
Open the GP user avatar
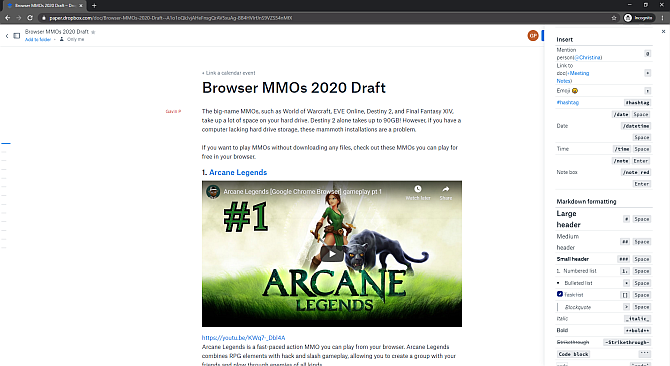tap(532, 36)
